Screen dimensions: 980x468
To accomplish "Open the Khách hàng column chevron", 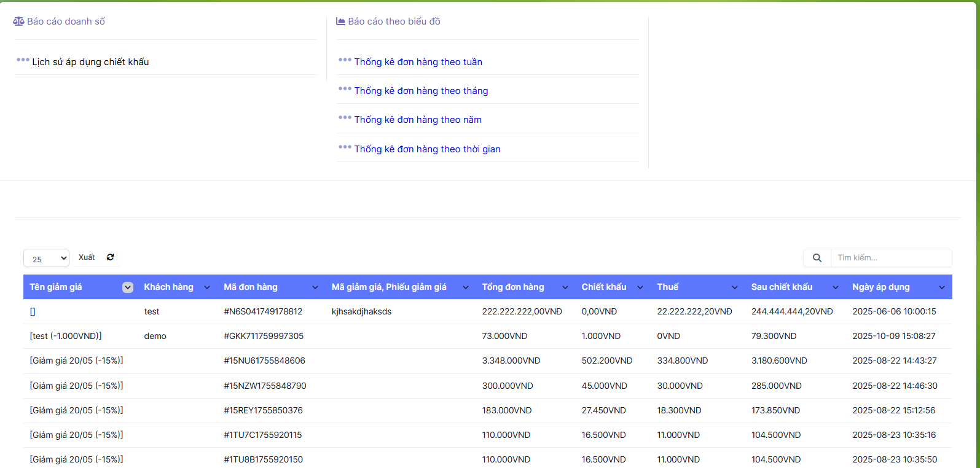I will pyautogui.click(x=207, y=287).
